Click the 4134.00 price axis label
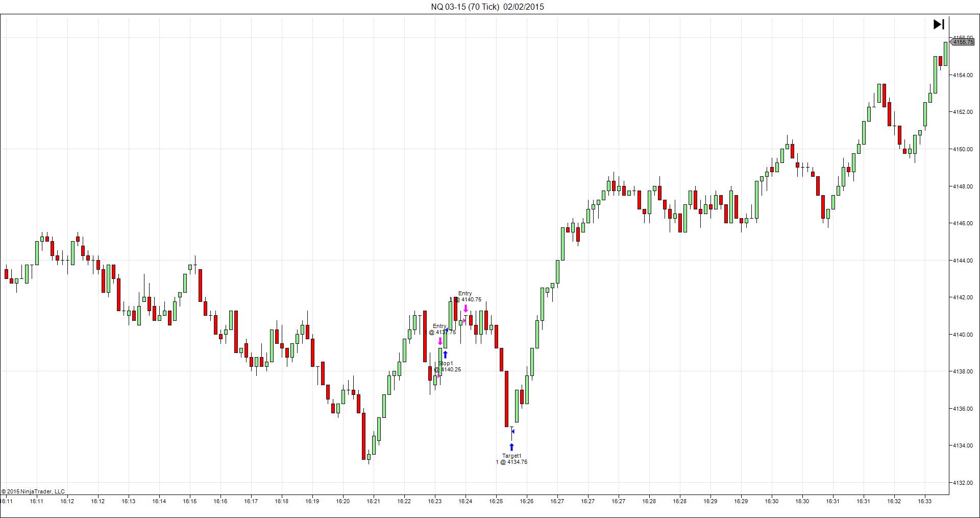 962,445
